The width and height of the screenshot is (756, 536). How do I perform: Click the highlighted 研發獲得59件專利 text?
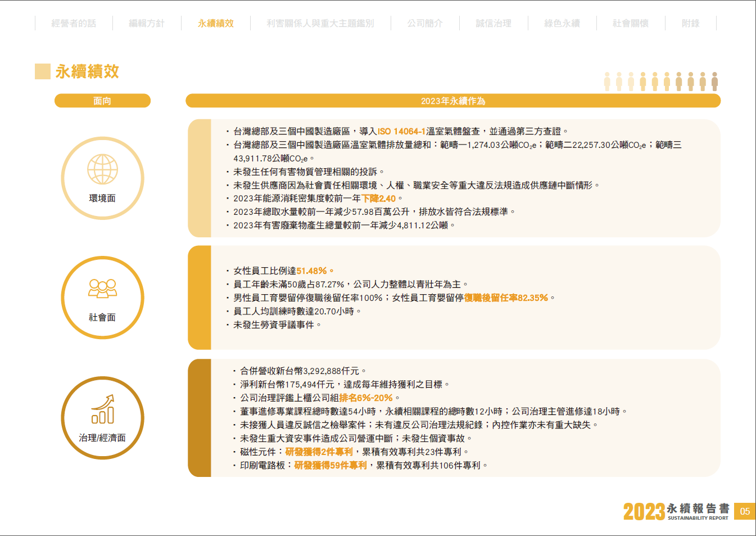pos(331,466)
